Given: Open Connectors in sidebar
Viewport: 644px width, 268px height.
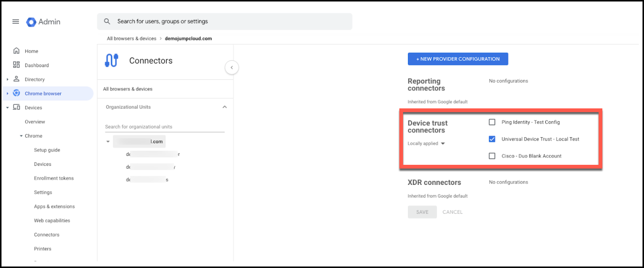Looking at the screenshot, I should (47, 235).
